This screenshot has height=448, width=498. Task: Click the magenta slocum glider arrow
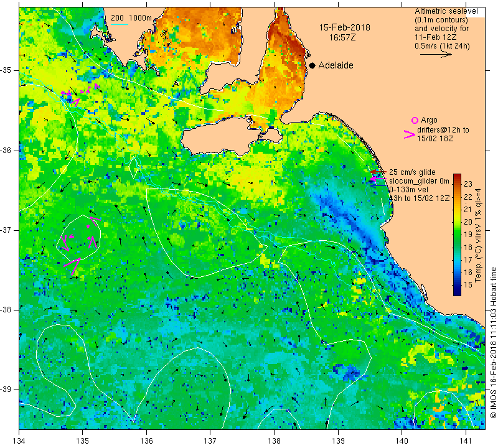point(378,179)
